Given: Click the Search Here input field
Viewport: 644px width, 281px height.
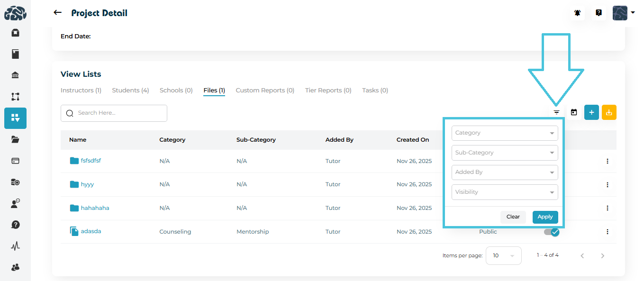Looking at the screenshot, I should pyautogui.click(x=118, y=113).
